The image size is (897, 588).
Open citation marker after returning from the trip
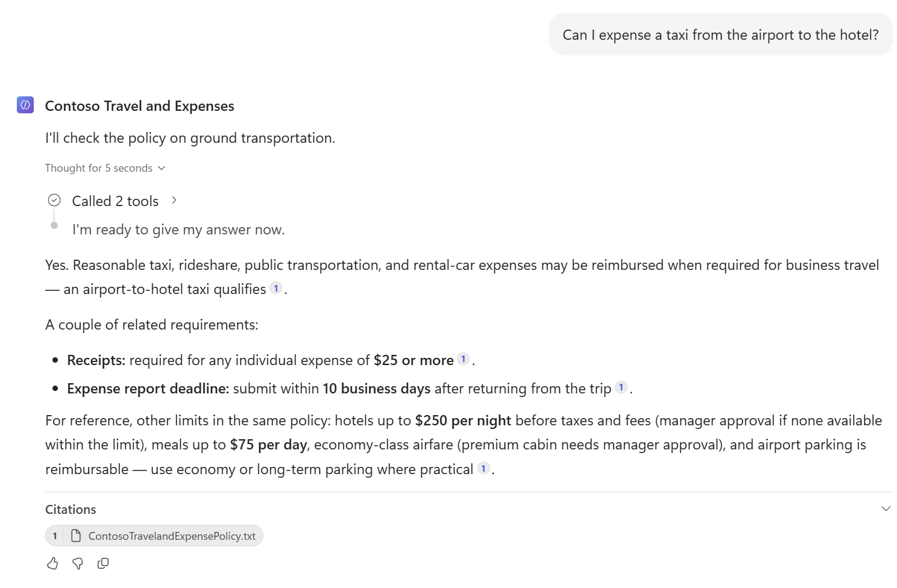[x=621, y=387]
